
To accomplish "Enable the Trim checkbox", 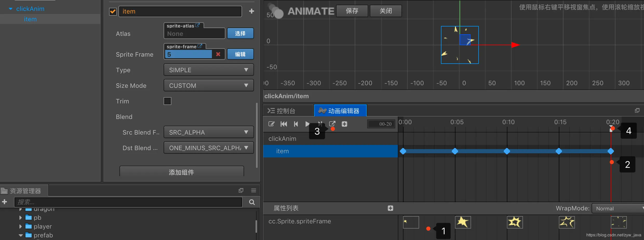I will coord(167,101).
